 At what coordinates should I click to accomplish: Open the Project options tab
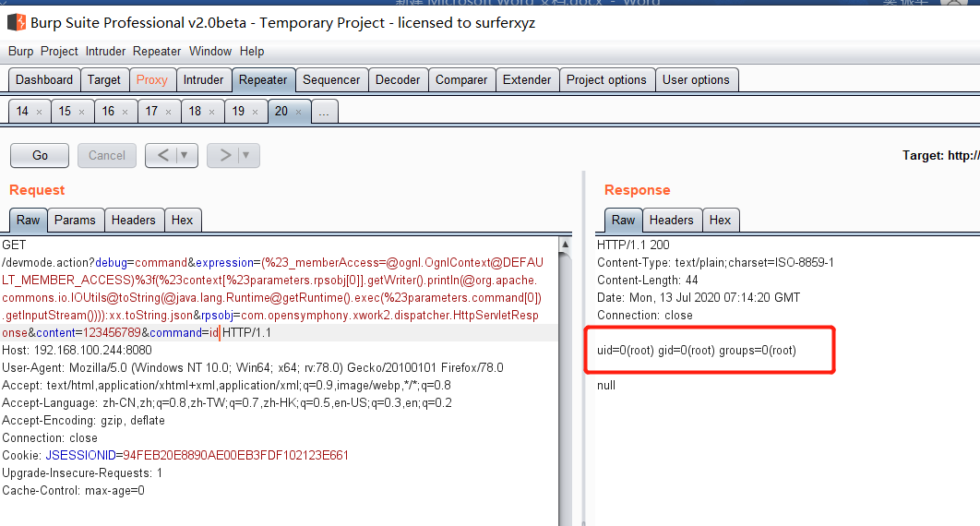(606, 80)
